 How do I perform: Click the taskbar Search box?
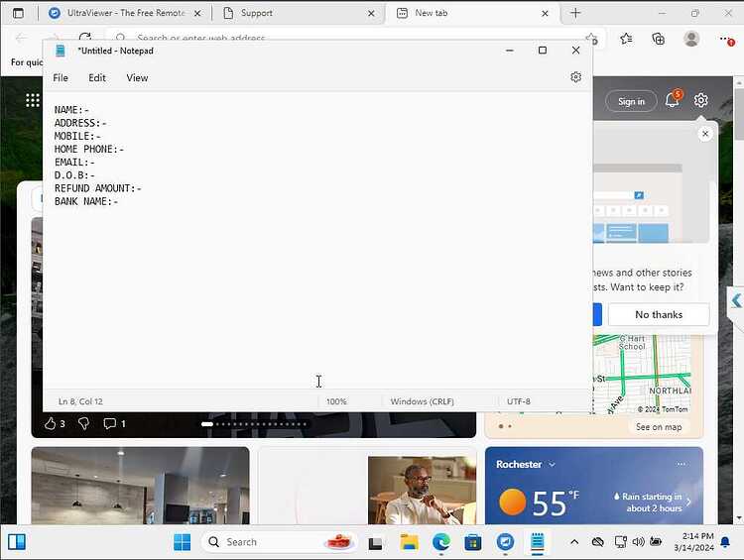(x=280, y=542)
